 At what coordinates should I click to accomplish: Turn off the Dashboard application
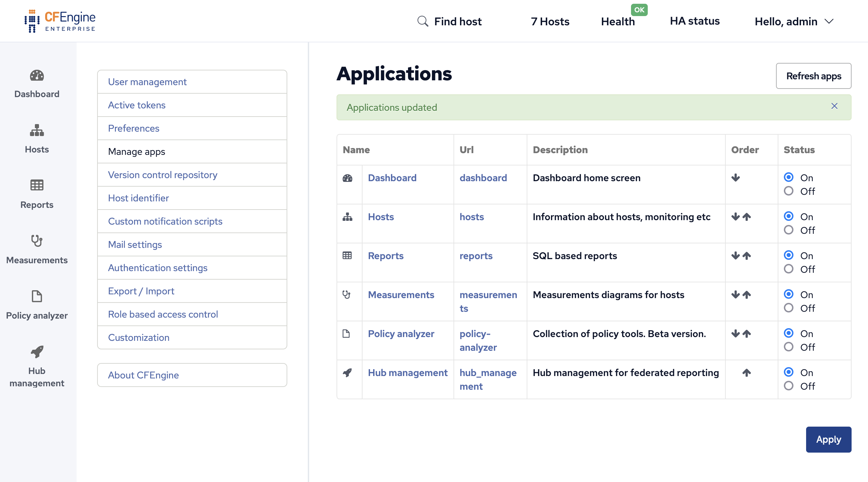tap(789, 191)
